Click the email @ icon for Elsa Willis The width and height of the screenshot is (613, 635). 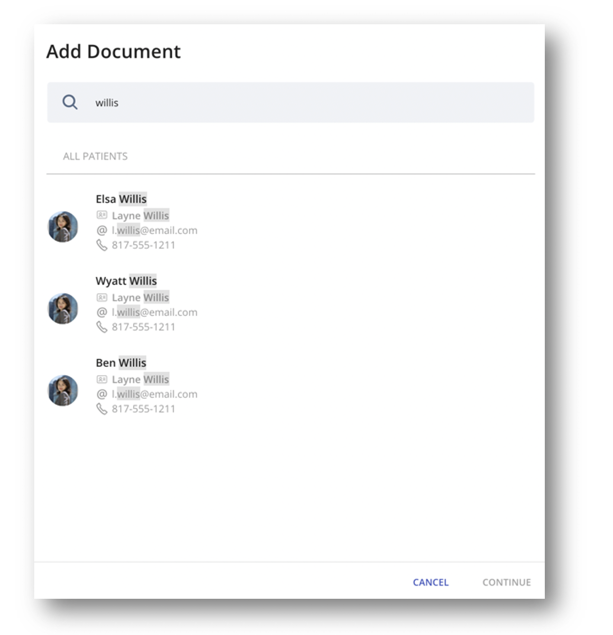(x=102, y=230)
